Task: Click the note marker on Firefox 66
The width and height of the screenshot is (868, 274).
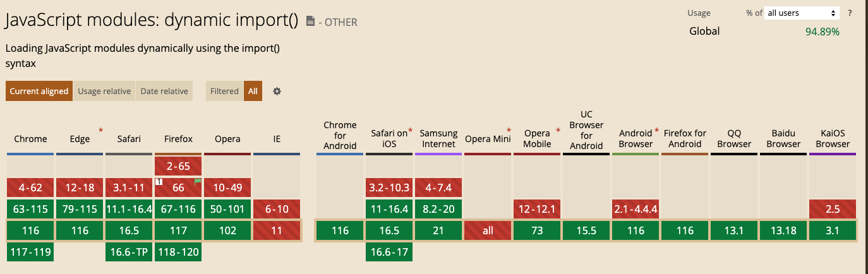Action: (x=159, y=182)
